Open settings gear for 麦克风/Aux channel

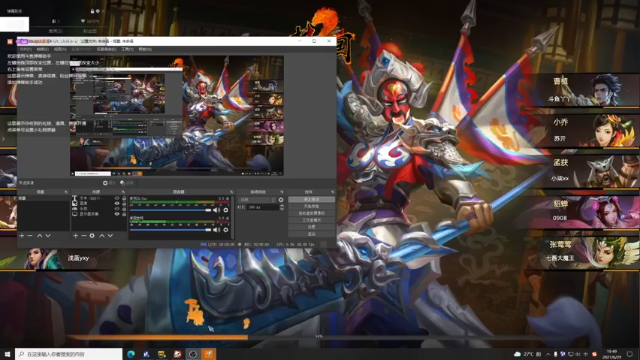click(226, 210)
